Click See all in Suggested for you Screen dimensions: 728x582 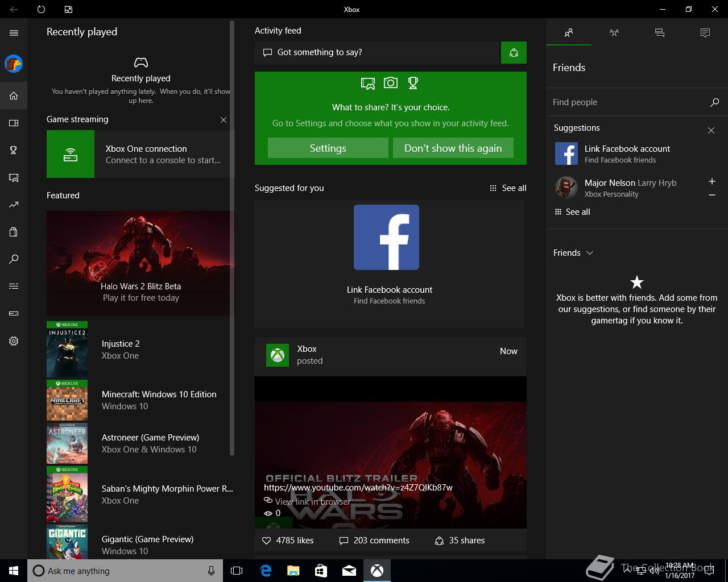pos(508,188)
